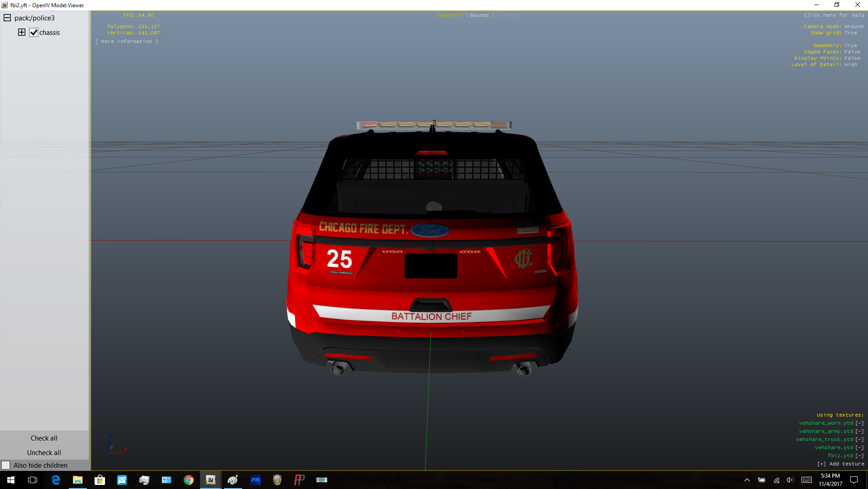This screenshot has width=868, height=489.
Task: Switch to the Bounds view tab
Action: pos(479,15)
